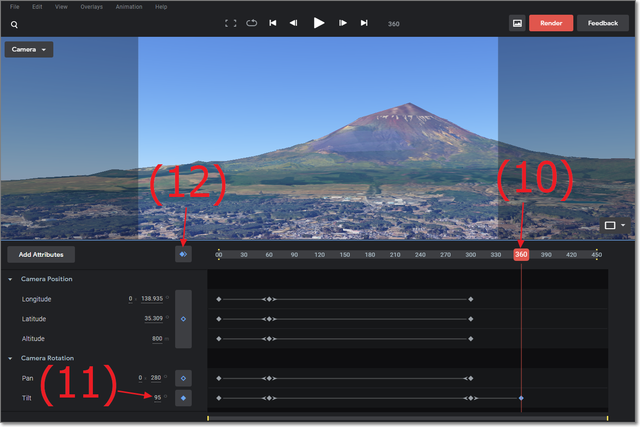Open the Camera view dropdown
The image size is (640, 427).
[x=29, y=49]
